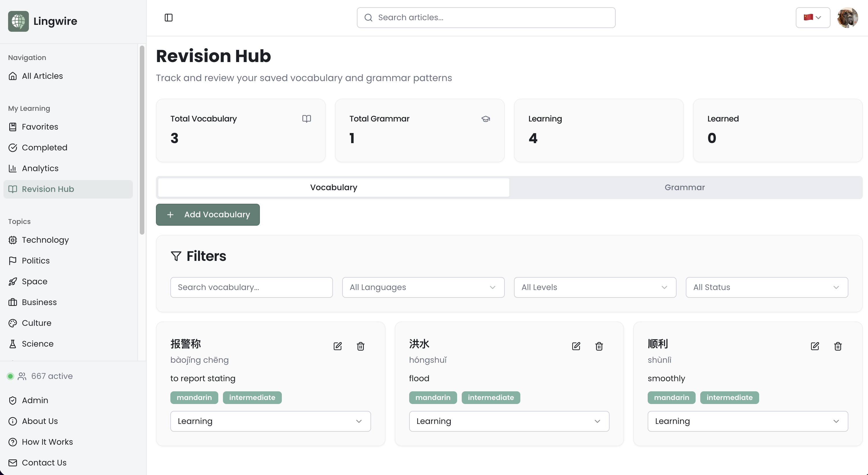Image resolution: width=868 pixels, height=475 pixels.
Task: Go to the Analytics page
Action: click(40, 168)
